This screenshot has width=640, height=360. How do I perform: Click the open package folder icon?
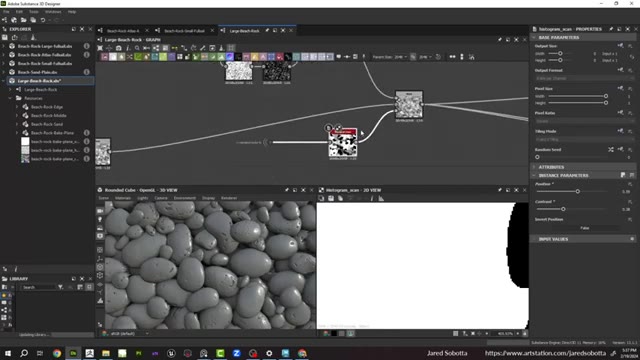click(x=23, y=20)
